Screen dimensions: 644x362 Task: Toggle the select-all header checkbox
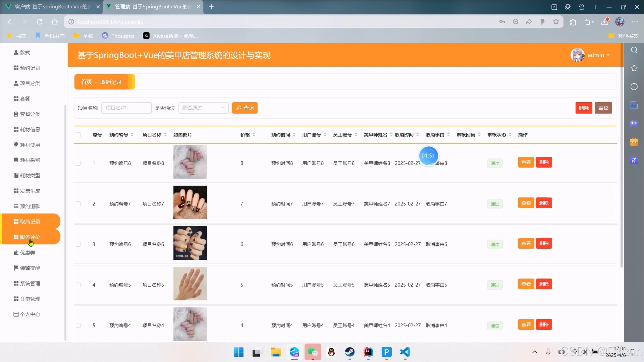pyautogui.click(x=78, y=135)
